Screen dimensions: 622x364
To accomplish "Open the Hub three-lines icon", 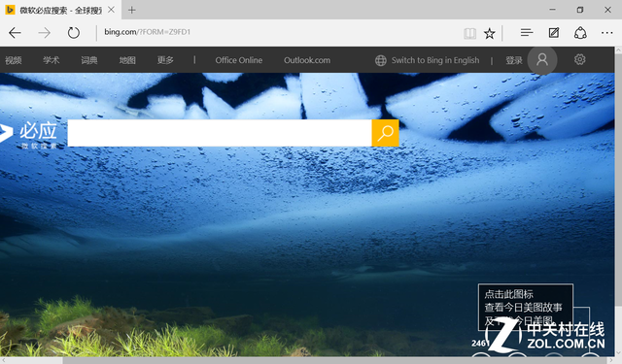I will (x=527, y=32).
